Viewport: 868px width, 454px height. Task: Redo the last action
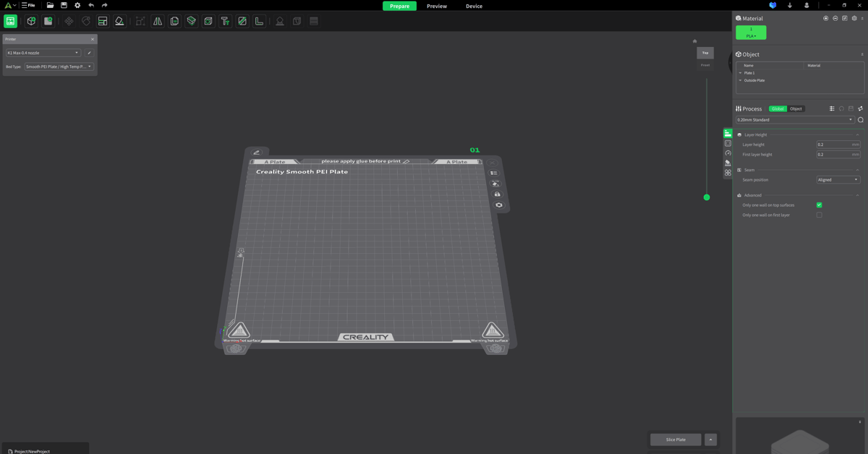click(105, 5)
